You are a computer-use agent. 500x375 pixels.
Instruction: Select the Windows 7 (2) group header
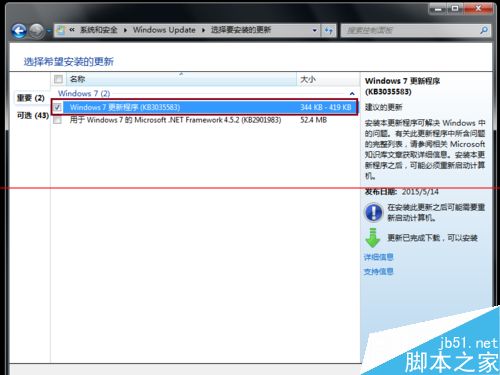(84, 93)
